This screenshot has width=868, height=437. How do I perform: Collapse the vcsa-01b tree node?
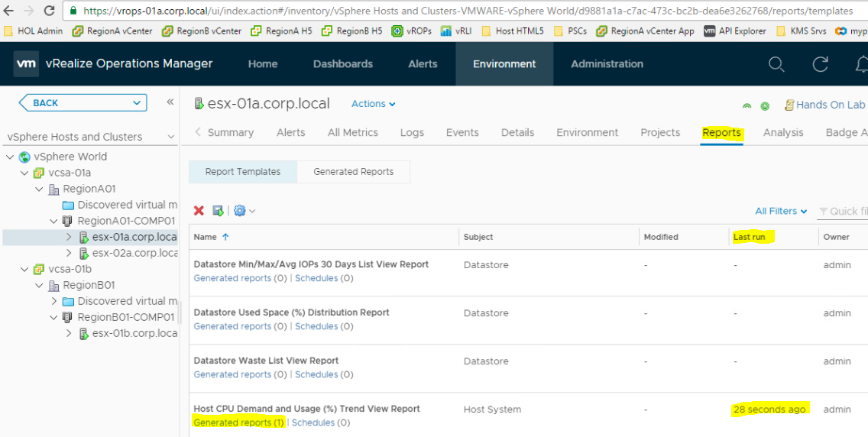pos(24,270)
